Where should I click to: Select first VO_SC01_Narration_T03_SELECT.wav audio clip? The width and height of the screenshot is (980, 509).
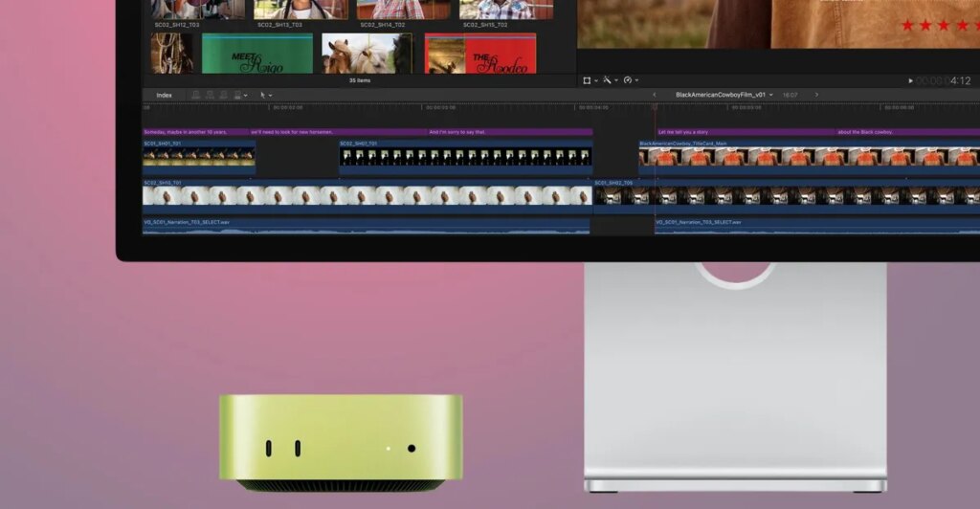367,226
